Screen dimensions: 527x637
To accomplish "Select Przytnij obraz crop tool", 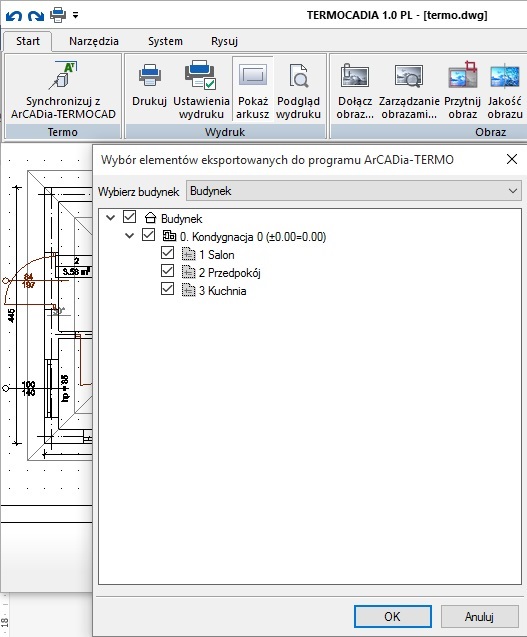I will tap(462, 90).
